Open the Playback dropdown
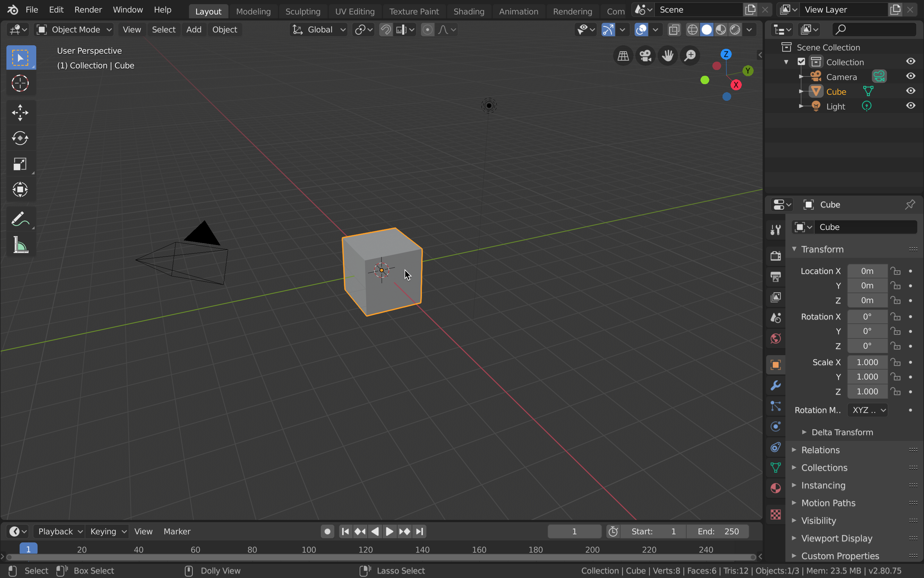The image size is (924, 578). pos(59,531)
